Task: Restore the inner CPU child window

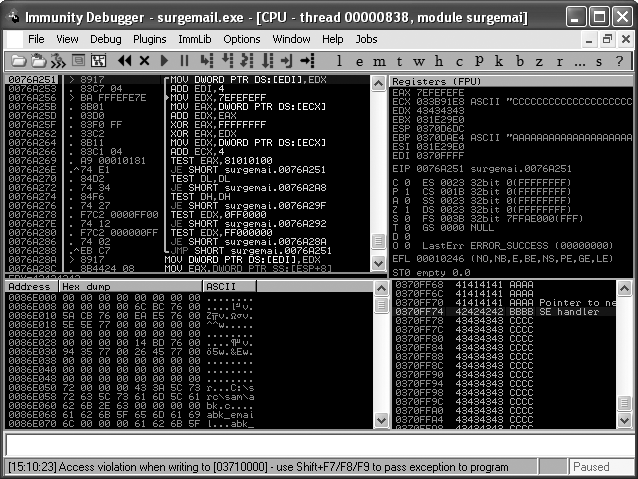Action: pos(607,39)
